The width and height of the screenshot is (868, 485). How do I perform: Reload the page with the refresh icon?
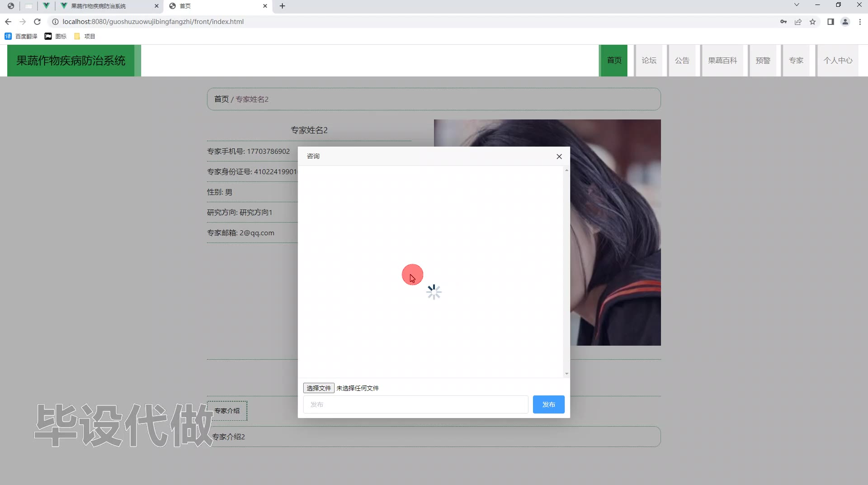[x=38, y=22]
